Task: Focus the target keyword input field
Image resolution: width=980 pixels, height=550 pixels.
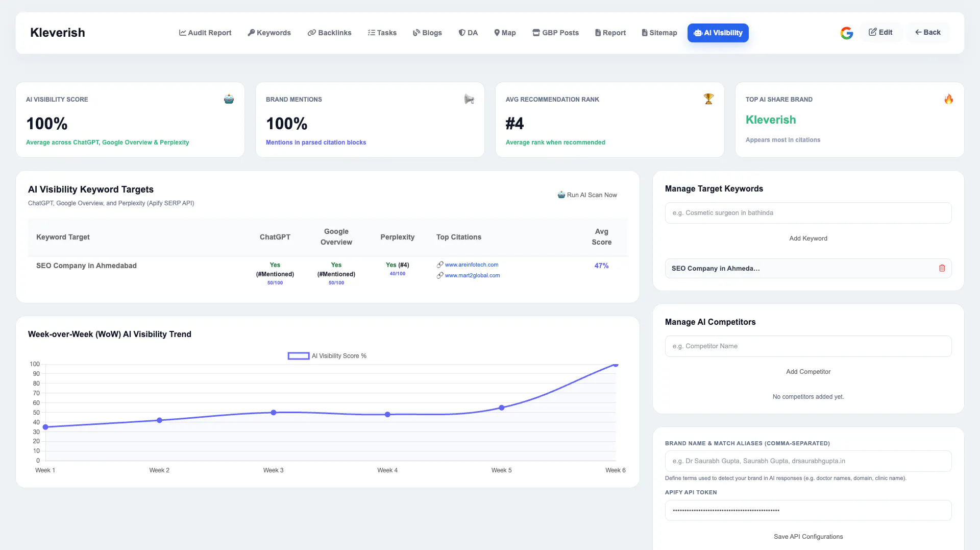Action: click(x=808, y=213)
